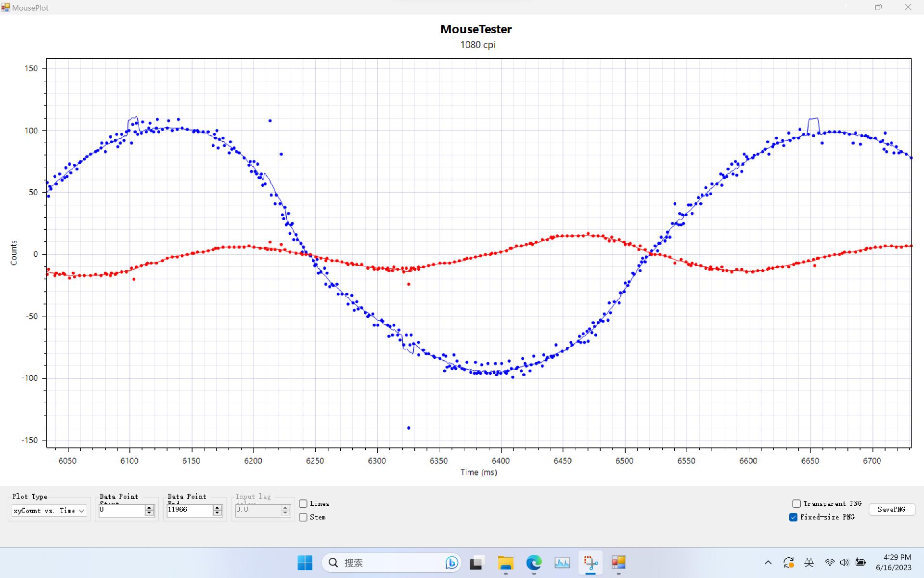Image resolution: width=924 pixels, height=578 pixels.
Task: Click the Bing icon in the search box
Action: [451, 562]
